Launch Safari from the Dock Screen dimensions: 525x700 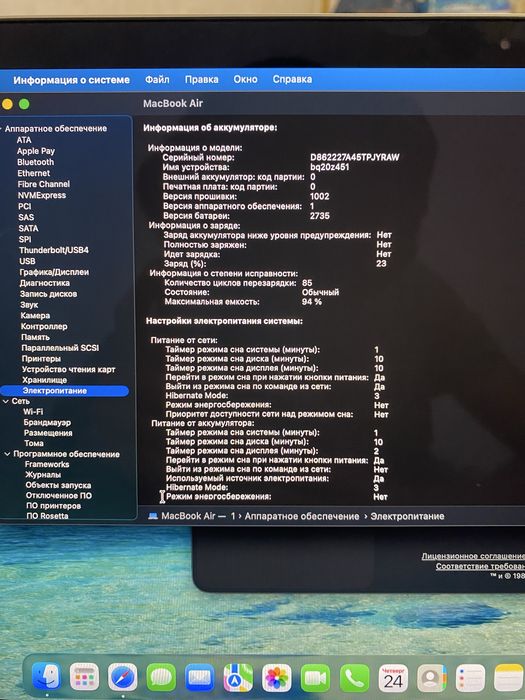tap(123, 678)
